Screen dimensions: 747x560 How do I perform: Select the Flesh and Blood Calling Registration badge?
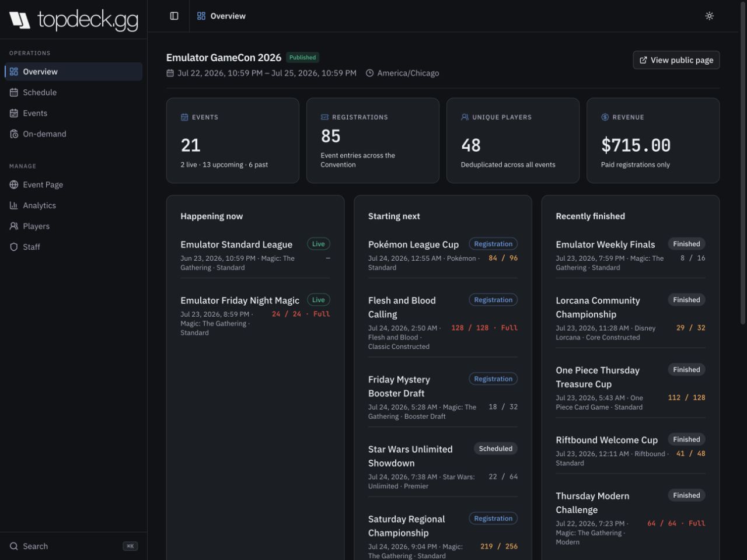(493, 300)
